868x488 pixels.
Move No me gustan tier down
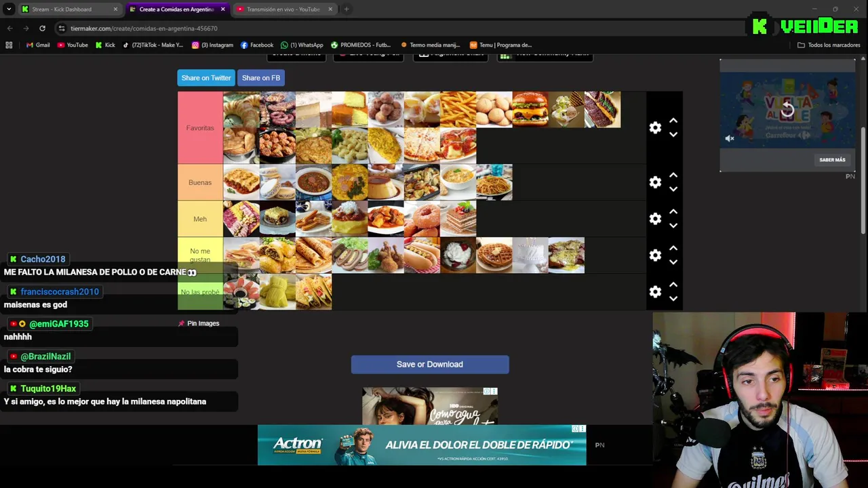[673, 262]
